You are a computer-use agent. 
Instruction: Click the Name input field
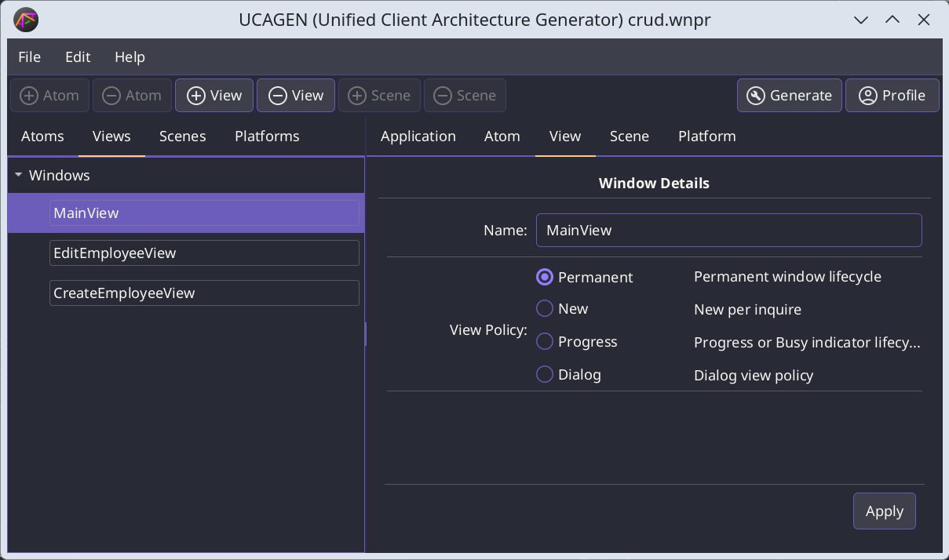pos(728,231)
